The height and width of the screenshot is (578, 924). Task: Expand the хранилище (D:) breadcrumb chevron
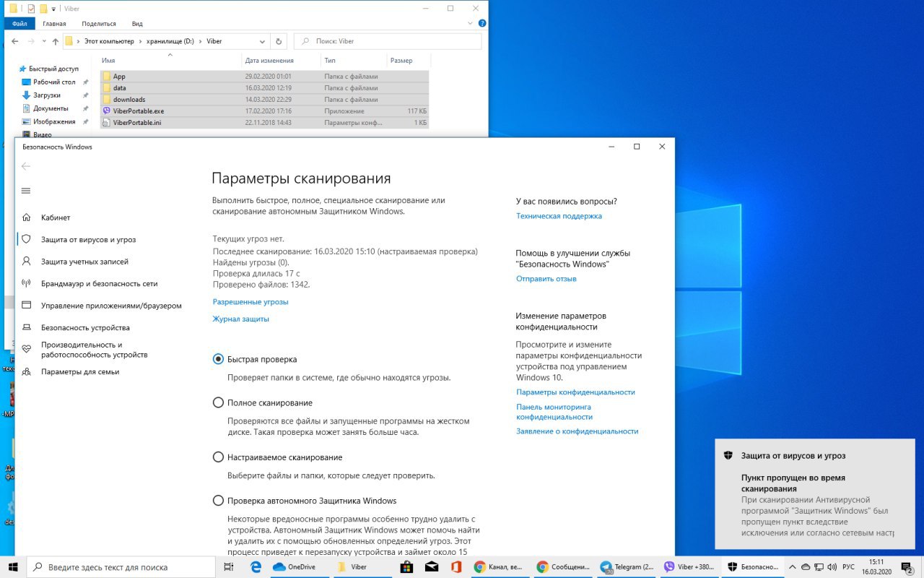tap(201, 41)
